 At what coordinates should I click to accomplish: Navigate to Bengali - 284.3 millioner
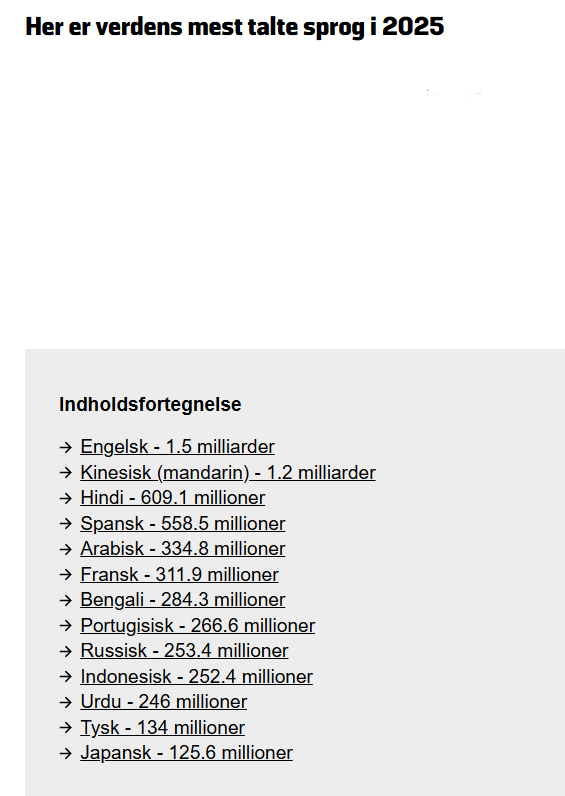click(x=183, y=600)
